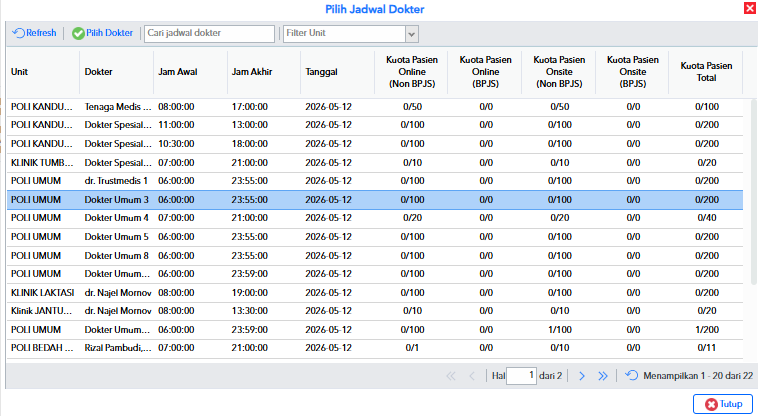The image size is (761, 416).
Task: Select the Dokter Umum 4 row
Action: coord(375,218)
